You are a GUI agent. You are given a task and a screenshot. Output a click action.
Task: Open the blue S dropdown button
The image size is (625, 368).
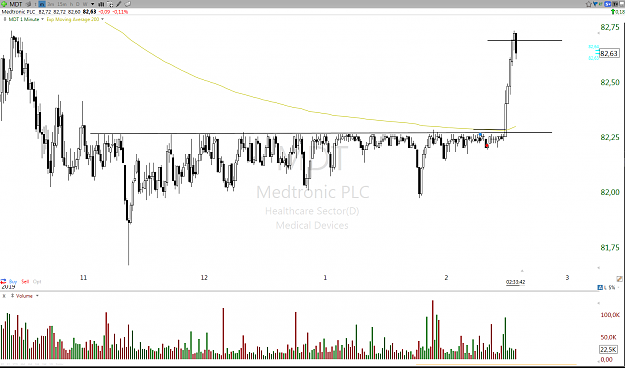click(x=607, y=4)
